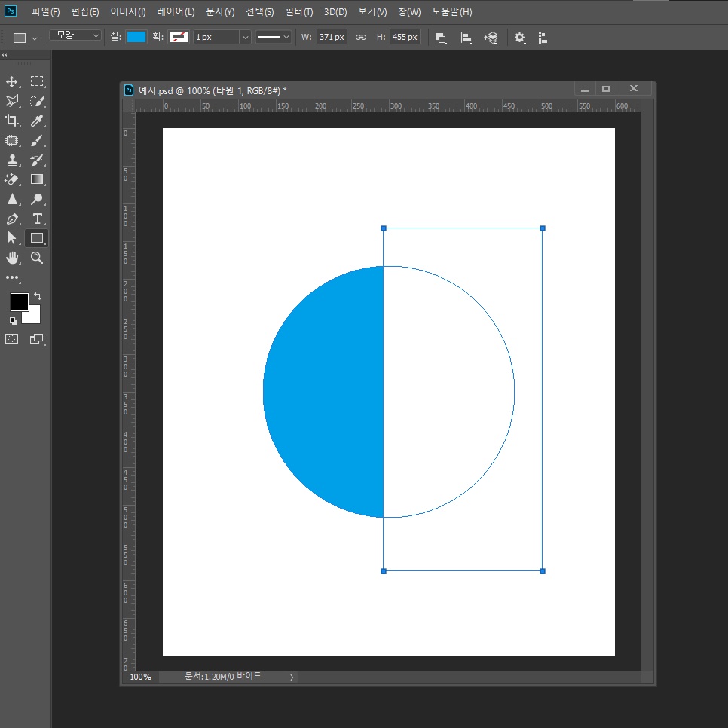Toggle the align edges option icon

point(542,38)
